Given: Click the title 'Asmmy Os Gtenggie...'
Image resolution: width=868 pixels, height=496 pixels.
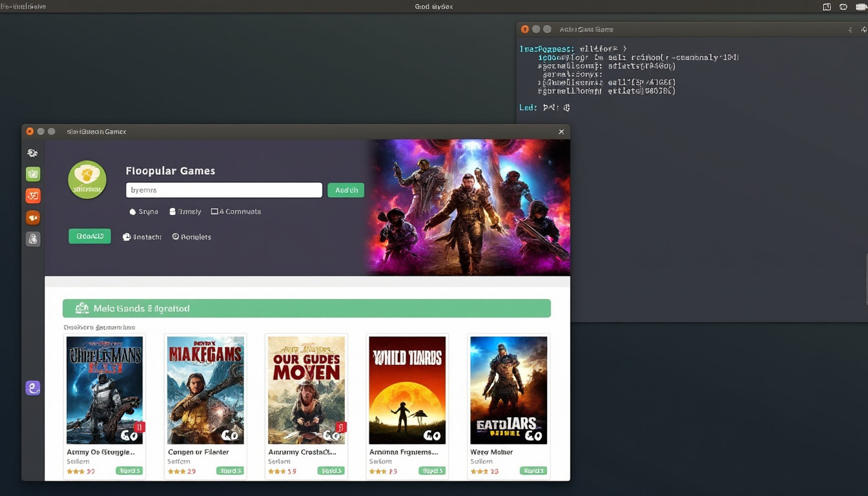Looking at the screenshot, I should click(101, 452).
